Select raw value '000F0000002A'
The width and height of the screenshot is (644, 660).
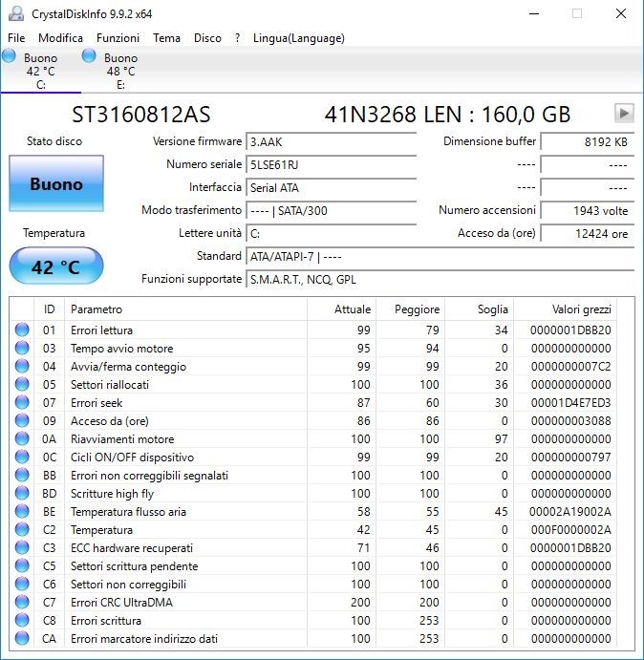[x=570, y=530]
